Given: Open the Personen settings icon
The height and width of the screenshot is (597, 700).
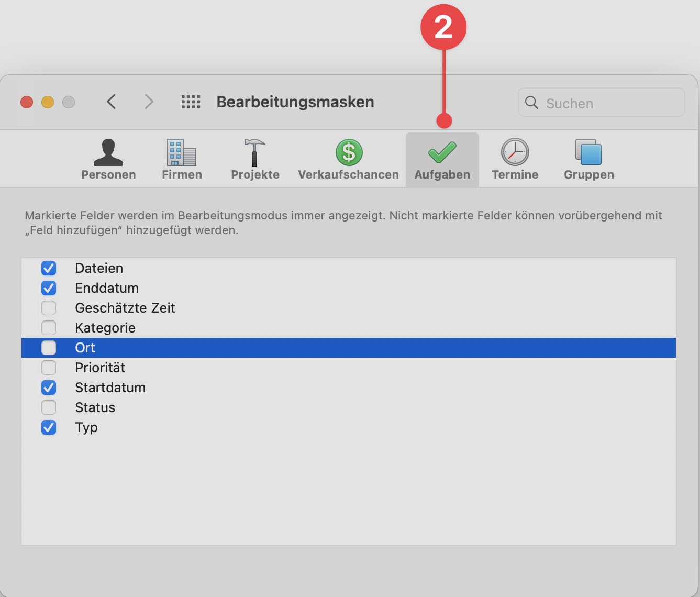Looking at the screenshot, I should [108, 153].
